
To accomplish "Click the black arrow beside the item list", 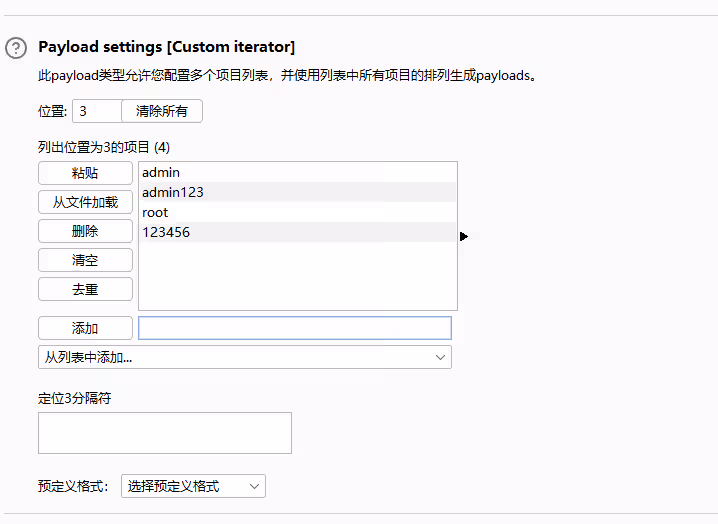I will click(464, 236).
